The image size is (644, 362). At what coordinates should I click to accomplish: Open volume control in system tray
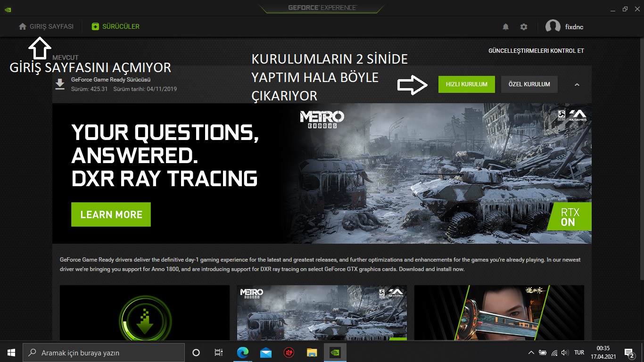click(x=565, y=353)
